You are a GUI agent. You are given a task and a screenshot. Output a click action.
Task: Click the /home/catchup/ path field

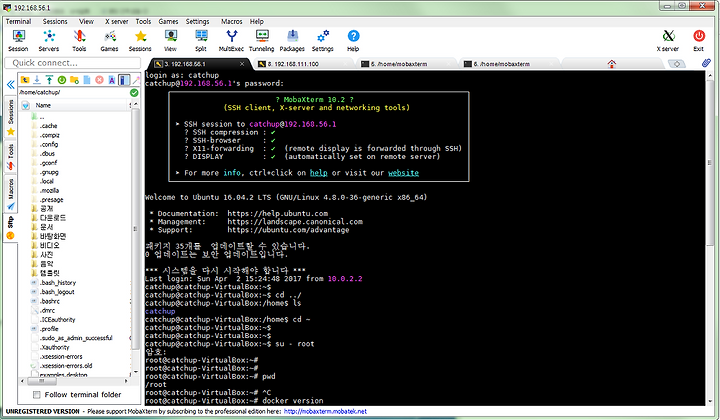pyautogui.click(x=73, y=93)
